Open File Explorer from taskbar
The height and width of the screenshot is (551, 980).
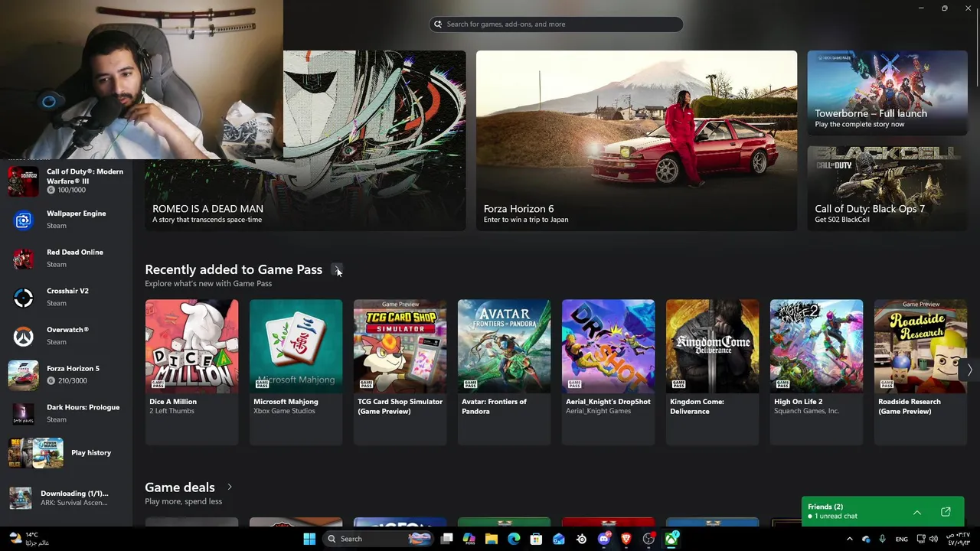point(492,539)
